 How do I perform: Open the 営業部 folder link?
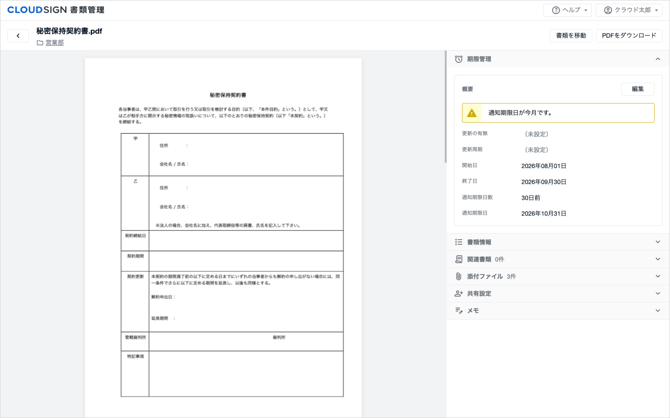coord(55,43)
